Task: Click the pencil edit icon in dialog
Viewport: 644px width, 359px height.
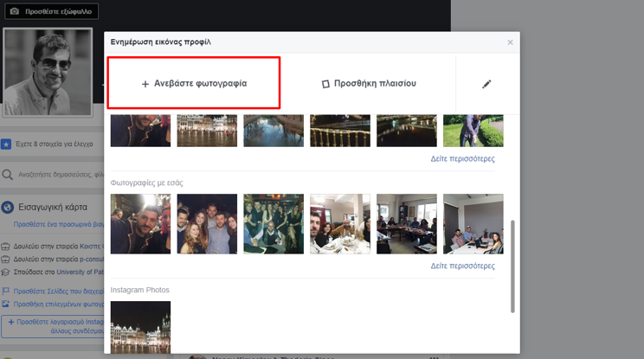Action: pos(486,84)
